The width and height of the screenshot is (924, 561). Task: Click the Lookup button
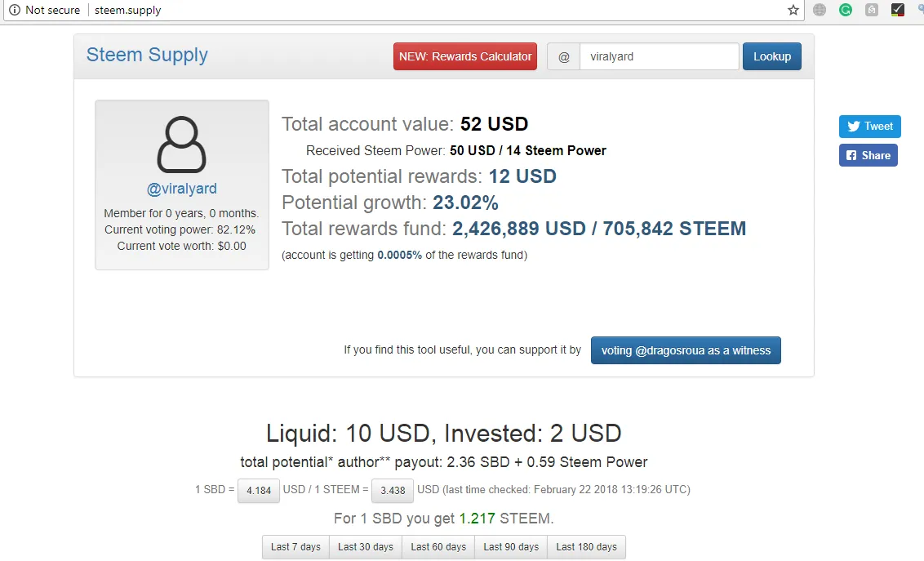(x=772, y=56)
